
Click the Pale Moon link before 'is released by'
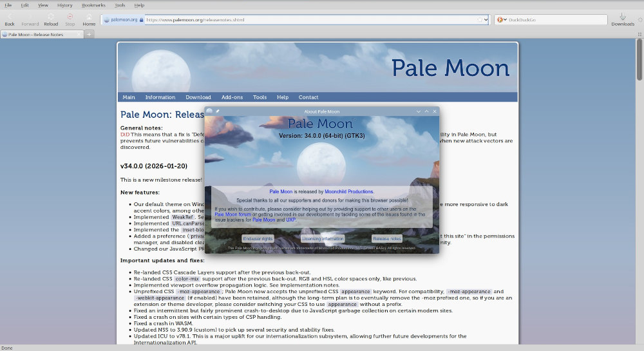[x=281, y=192]
